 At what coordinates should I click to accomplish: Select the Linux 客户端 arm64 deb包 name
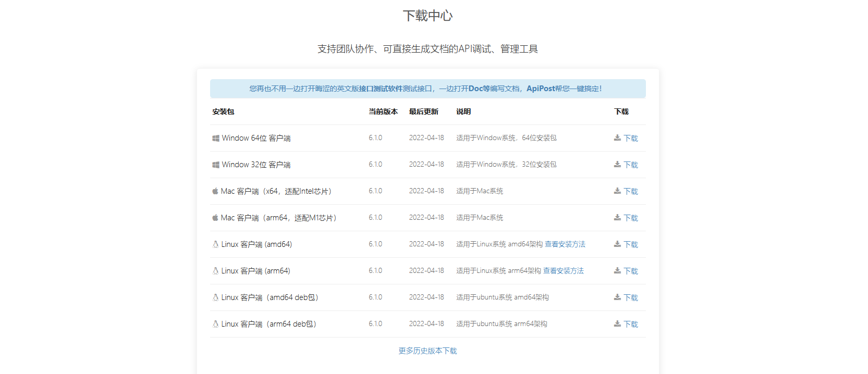[270, 324]
